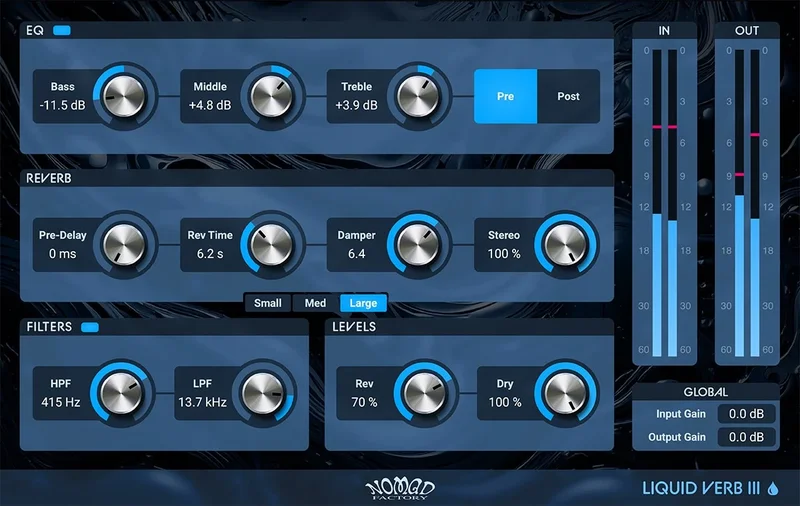Select Post EQ routing
The height and width of the screenshot is (506, 800).
click(x=568, y=96)
